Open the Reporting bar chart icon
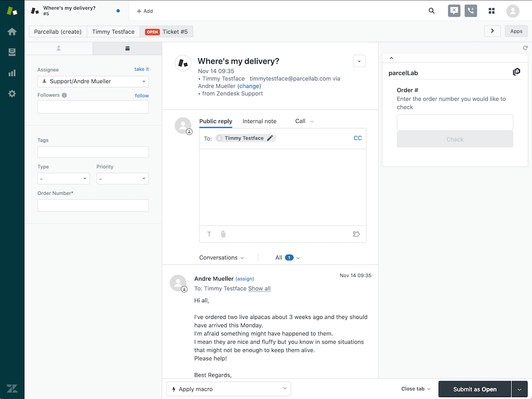 (12, 73)
